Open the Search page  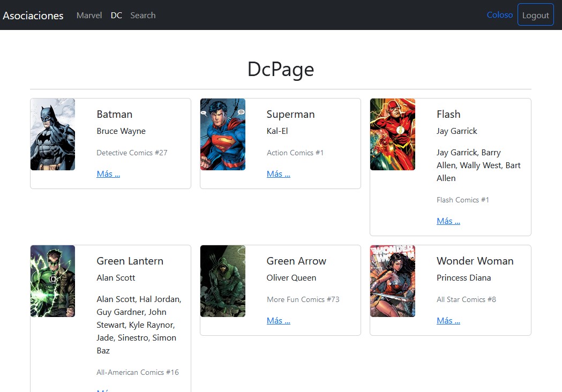coord(143,16)
